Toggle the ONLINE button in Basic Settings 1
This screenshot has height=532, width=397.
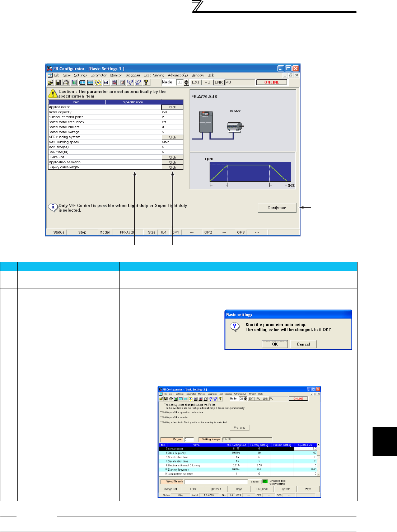pos(272,82)
